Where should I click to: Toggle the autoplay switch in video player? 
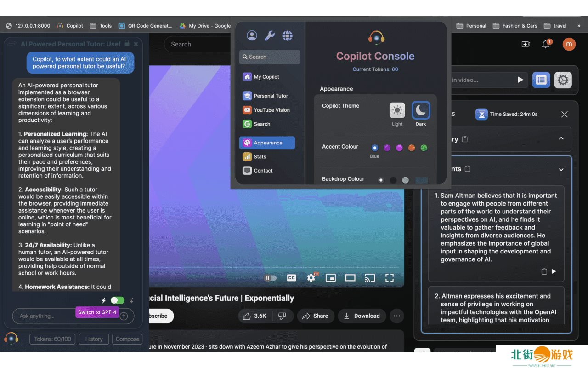click(x=270, y=278)
